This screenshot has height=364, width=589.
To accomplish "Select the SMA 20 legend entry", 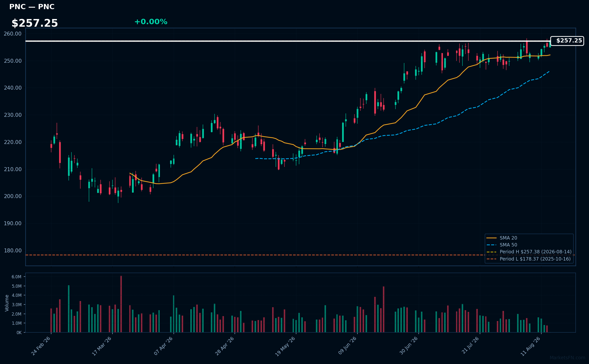I will point(508,238).
